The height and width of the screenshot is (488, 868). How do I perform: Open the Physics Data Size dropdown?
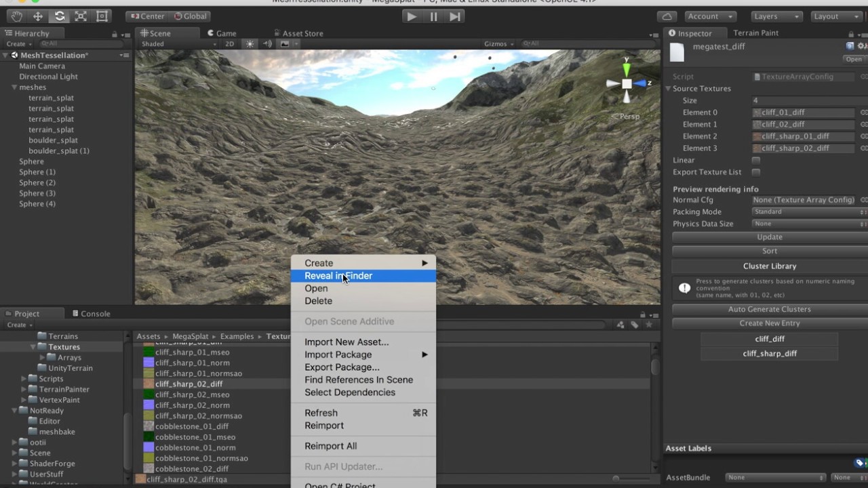(x=810, y=224)
